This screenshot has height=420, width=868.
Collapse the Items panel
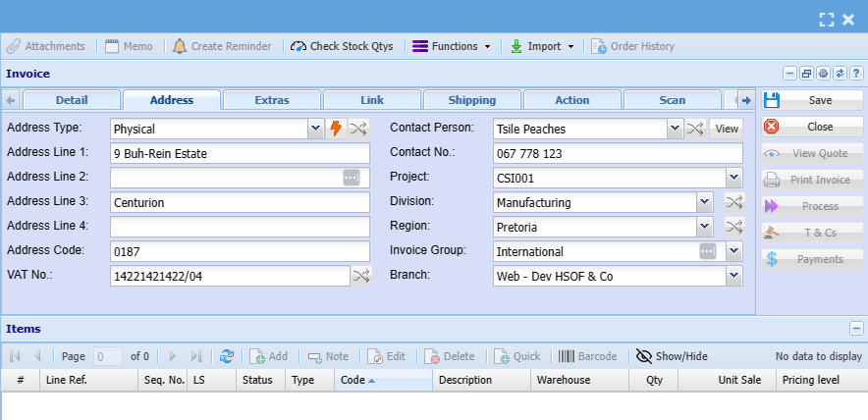[x=856, y=329]
